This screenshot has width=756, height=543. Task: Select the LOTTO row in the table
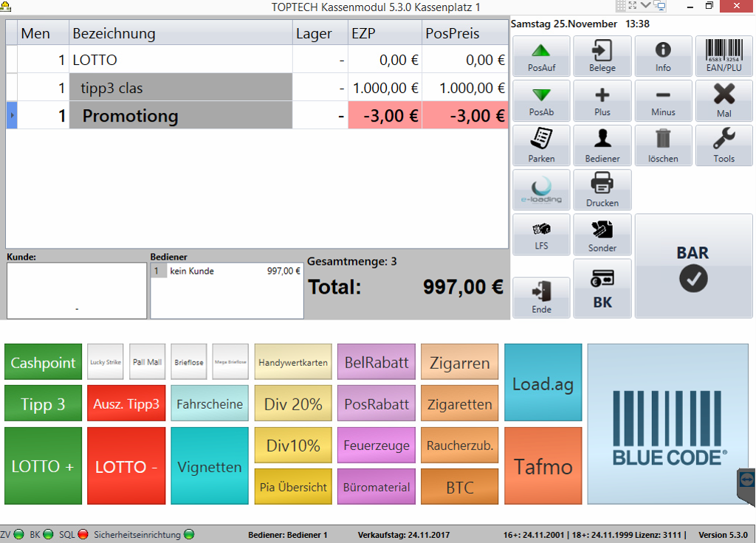coord(257,59)
